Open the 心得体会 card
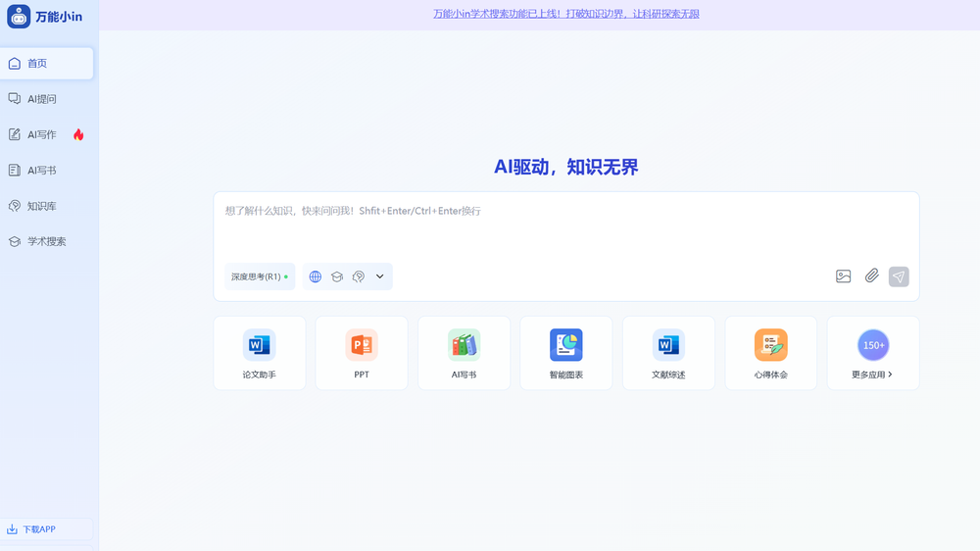This screenshot has height=551, width=980. tap(770, 353)
